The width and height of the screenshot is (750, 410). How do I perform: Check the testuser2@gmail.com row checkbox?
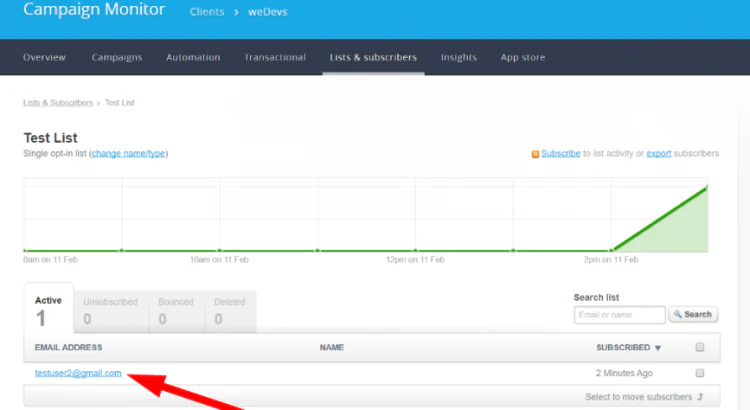point(700,373)
